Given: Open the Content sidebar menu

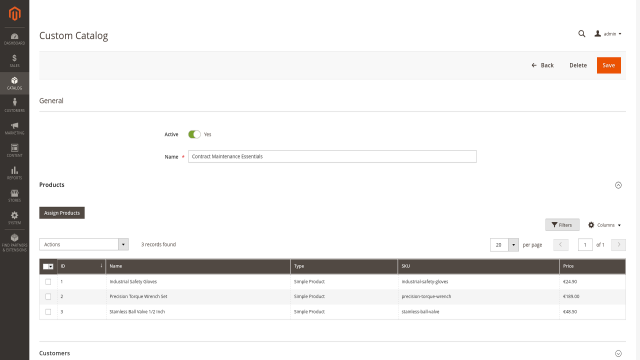Looking at the screenshot, I should click(14, 151).
